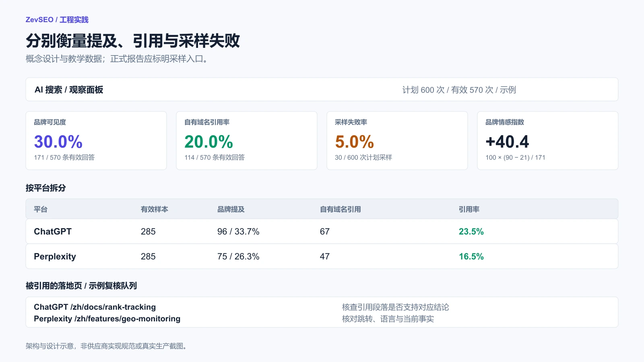Image resolution: width=644 pixels, height=362 pixels.
Task: Click the 自有域名引用率 card label
Action: [207, 122]
